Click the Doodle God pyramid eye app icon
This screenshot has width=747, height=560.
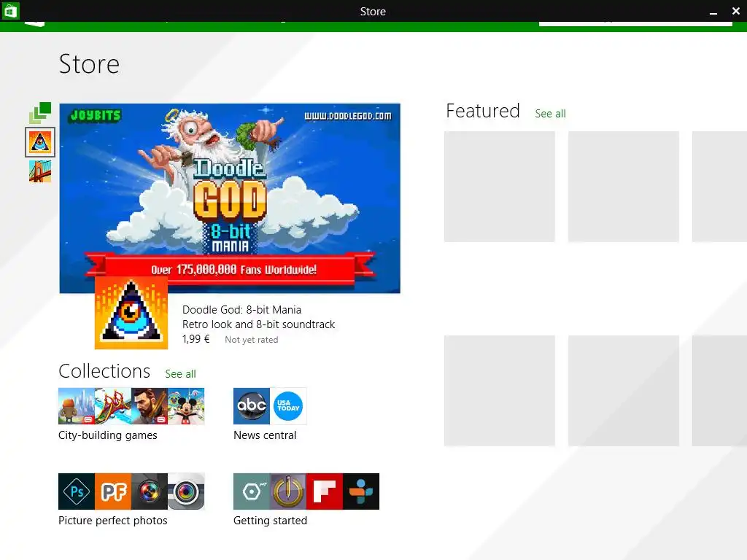131,313
